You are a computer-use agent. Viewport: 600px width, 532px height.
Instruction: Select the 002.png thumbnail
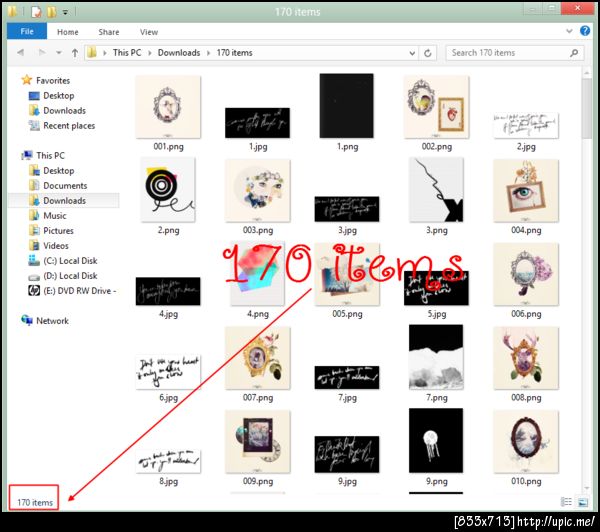(x=437, y=106)
